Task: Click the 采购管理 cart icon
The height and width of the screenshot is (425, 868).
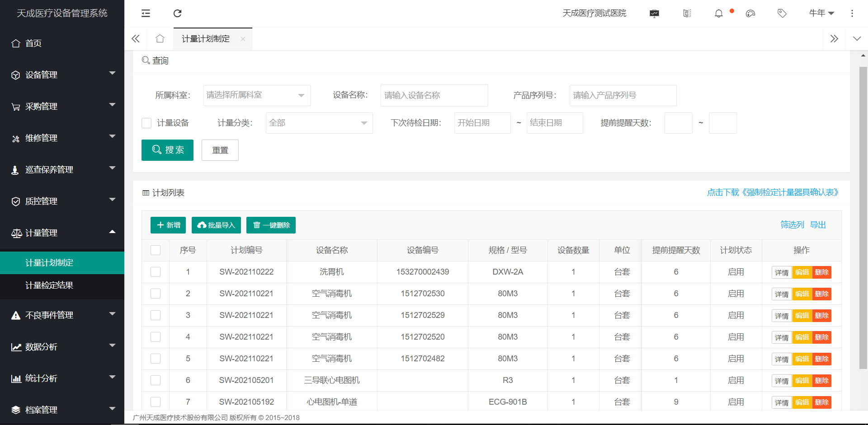Action: point(16,107)
